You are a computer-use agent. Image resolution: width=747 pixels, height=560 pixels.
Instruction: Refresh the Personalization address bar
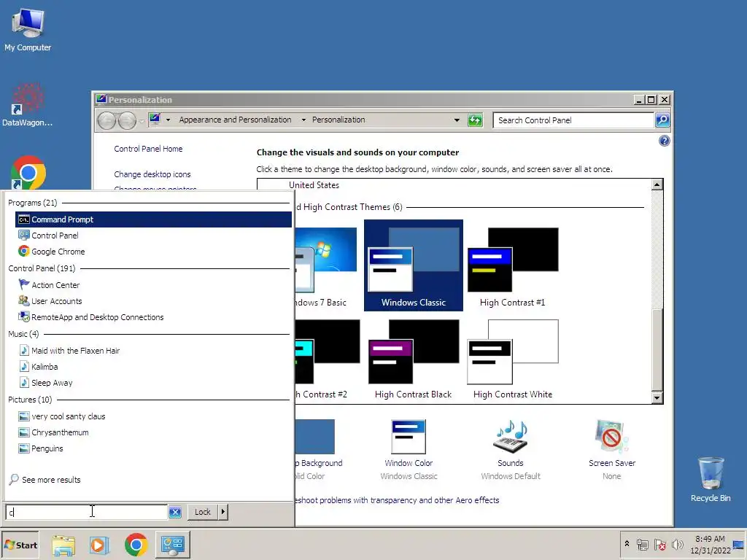(475, 120)
